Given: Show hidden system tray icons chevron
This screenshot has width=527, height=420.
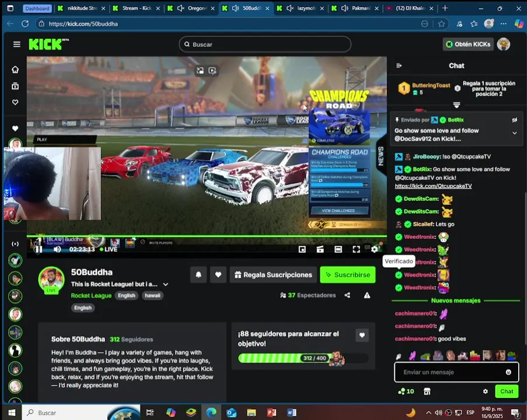Looking at the screenshot, I should coord(428,412).
